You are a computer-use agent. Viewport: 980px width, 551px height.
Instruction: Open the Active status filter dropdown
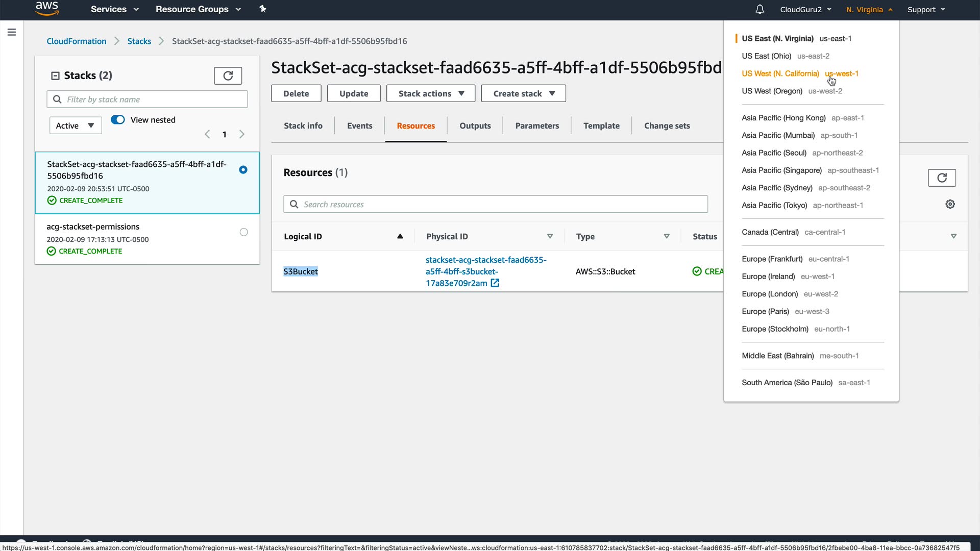point(76,126)
